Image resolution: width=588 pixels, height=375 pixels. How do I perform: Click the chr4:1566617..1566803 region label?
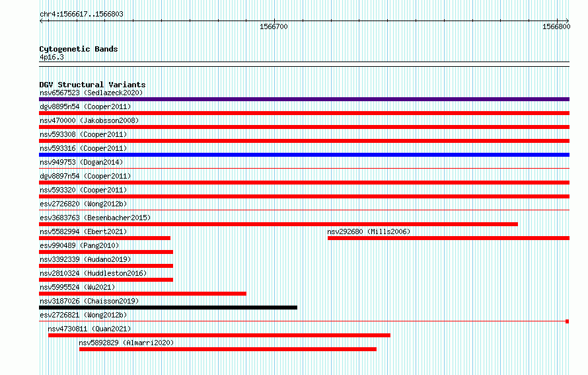[81, 14]
